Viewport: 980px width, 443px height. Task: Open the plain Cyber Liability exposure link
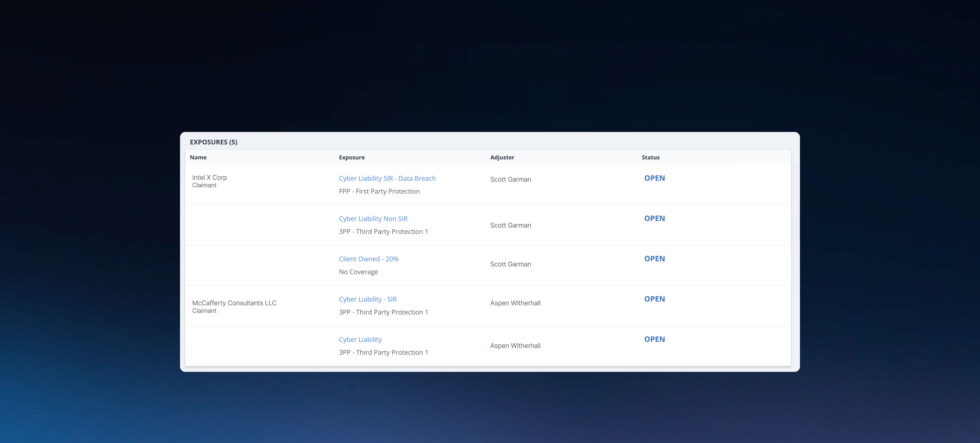(x=360, y=340)
